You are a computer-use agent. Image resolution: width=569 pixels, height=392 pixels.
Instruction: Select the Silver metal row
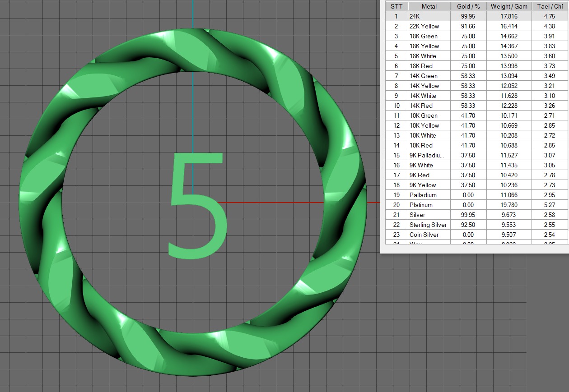click(x=476, y=215)
